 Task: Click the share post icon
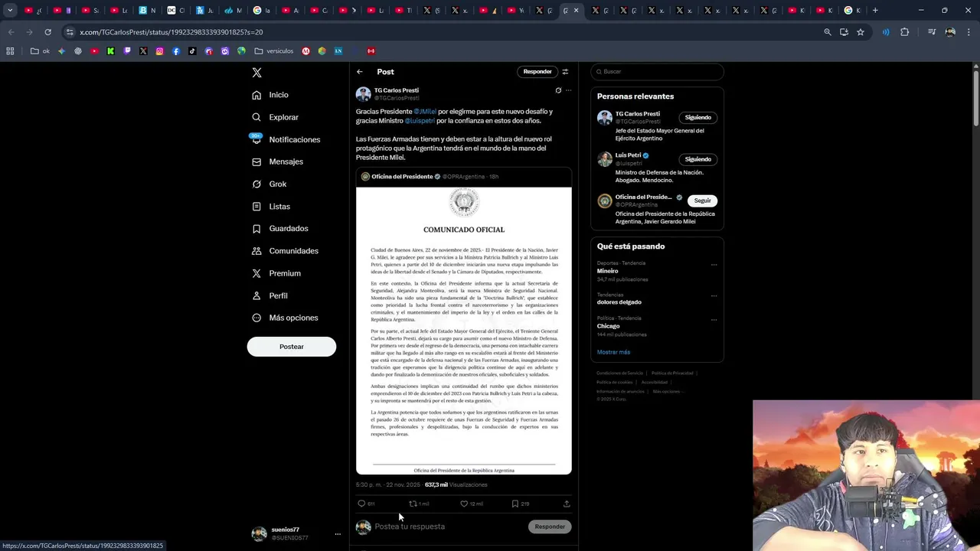click(567, 504)
